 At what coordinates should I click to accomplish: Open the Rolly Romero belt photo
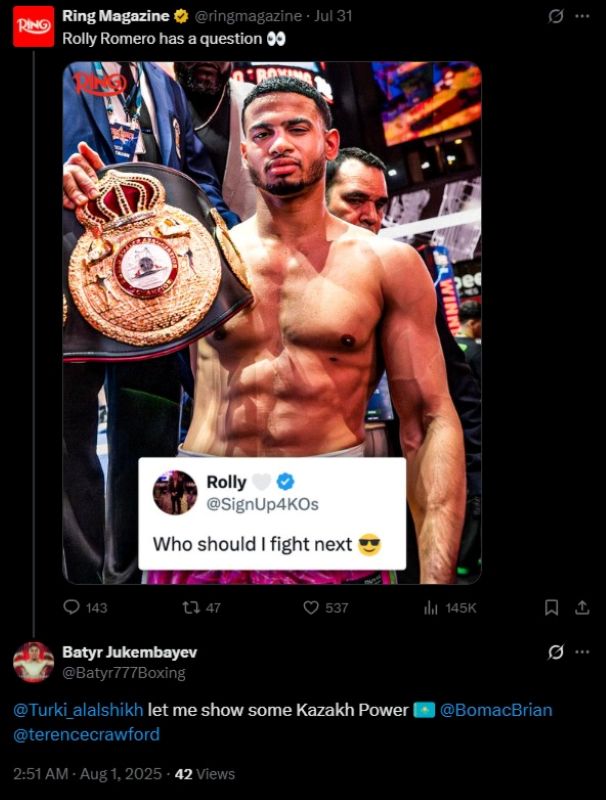(272, 322)
